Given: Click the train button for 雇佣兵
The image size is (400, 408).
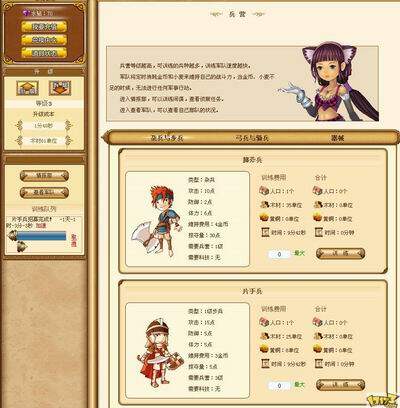Looking at the screenshot, I should click(340, 254).
